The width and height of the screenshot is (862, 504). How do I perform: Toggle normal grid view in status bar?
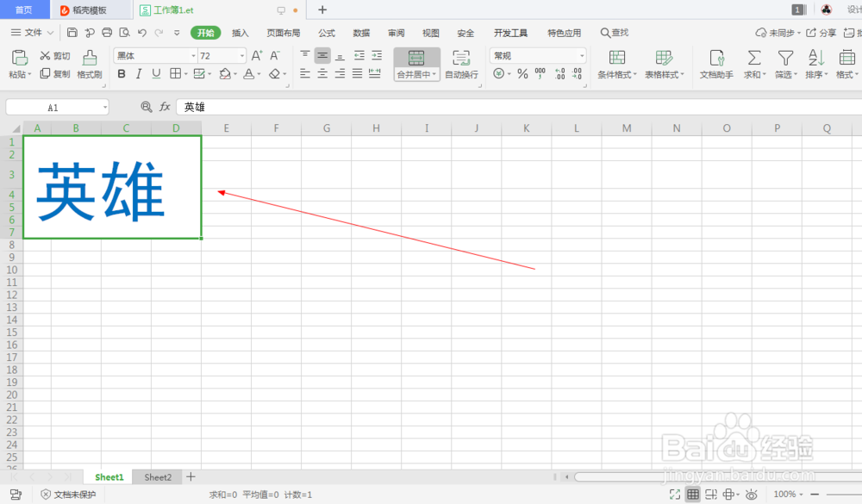[x=693, y=495]
